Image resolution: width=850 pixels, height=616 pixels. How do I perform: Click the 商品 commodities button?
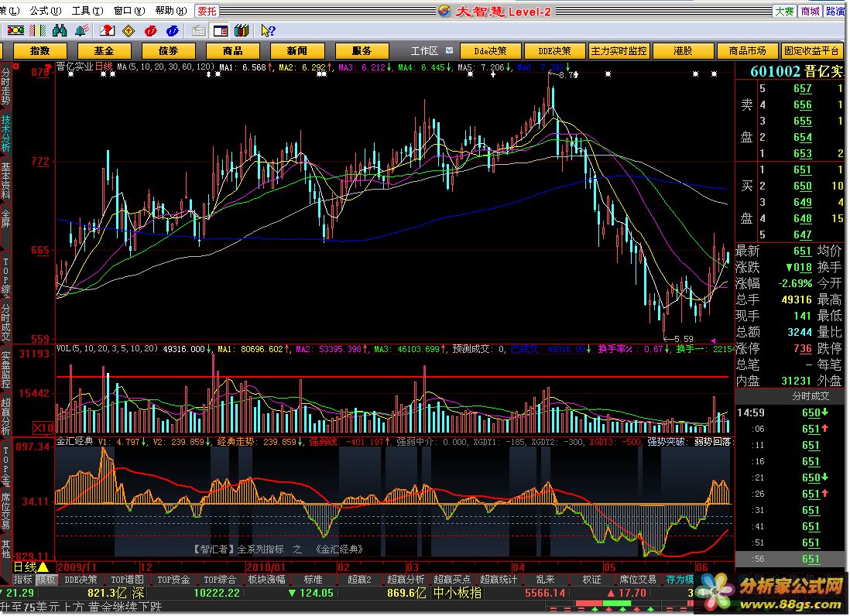pyautogui.click(x=232, y=51)
